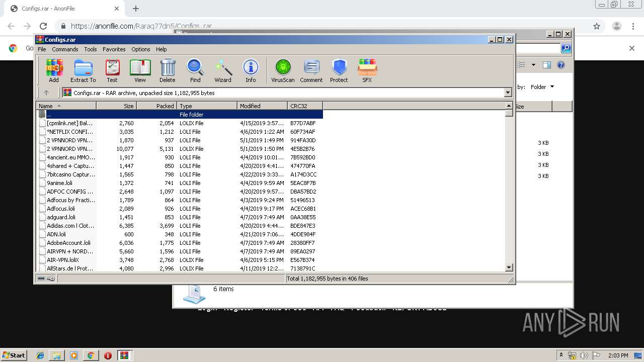Open Media Player taskbar icon
This screenshot has width=644, height=362.
[x=74, y=355]
